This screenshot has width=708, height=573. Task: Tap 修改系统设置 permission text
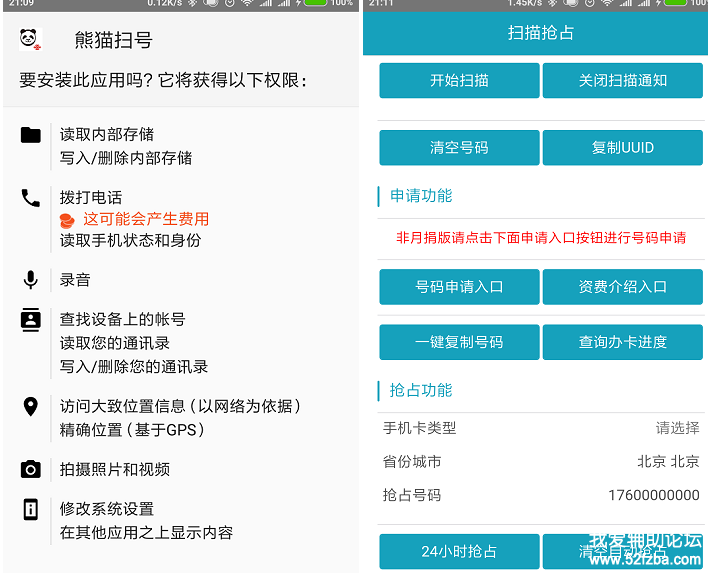(x=107, y=509)
